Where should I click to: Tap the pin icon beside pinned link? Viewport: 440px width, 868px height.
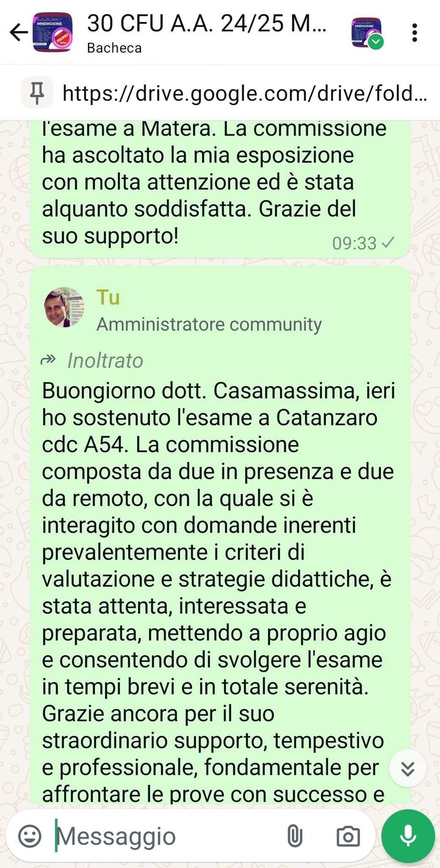pyautogui.click(x=37, y=93)
